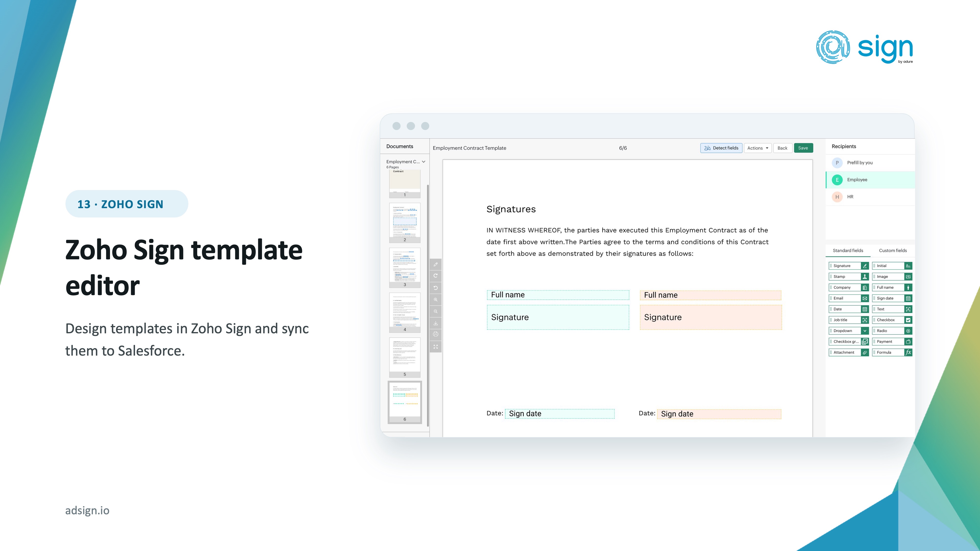Switch to the Custom fields tab
980x551 pixels.
(893, 251)
